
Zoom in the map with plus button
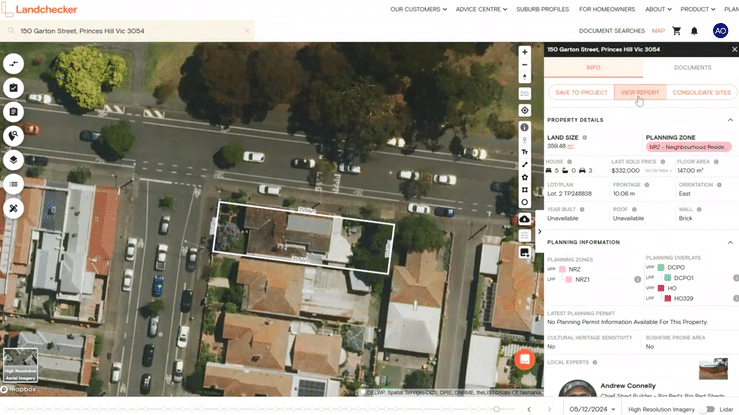coord(525,52)
